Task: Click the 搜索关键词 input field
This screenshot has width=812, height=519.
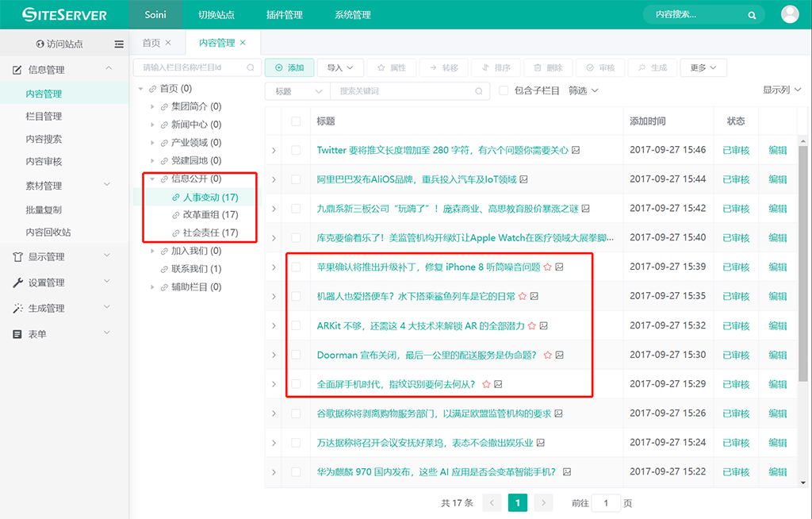Action: coord(408,91)
